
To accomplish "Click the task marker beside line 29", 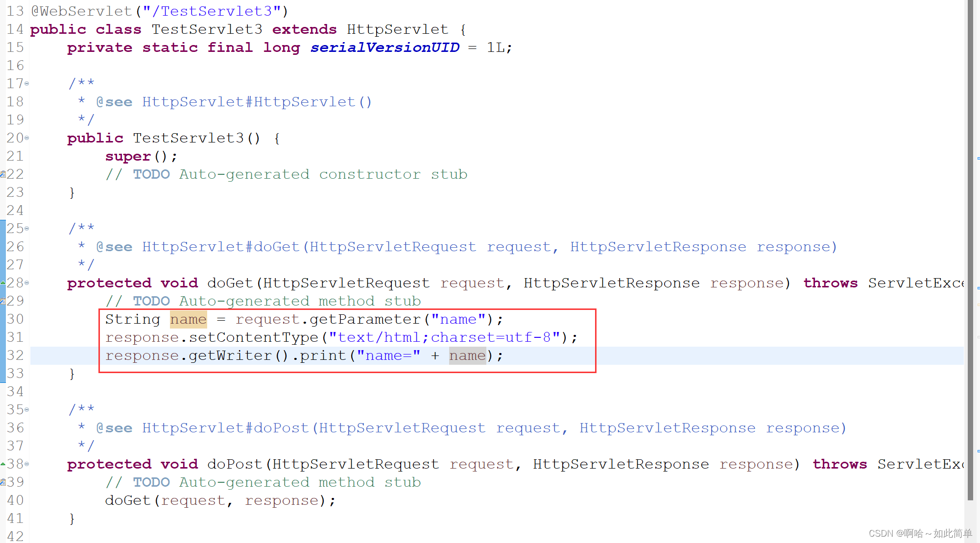I will pos(2,300).
